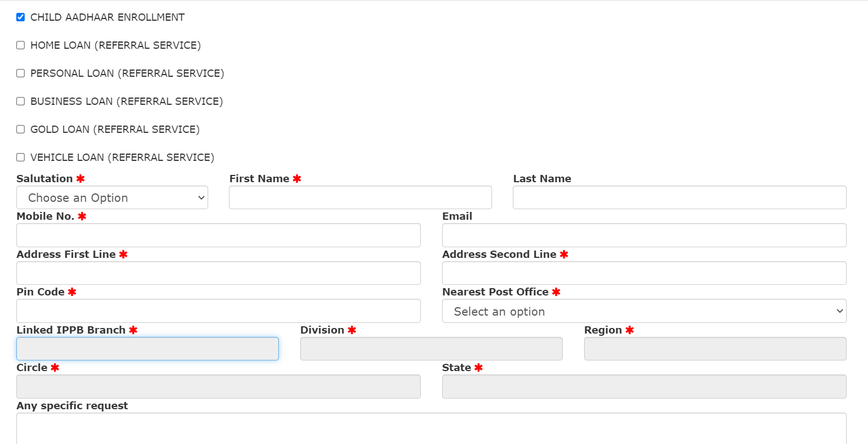
Task: Tick the Business Loan referral service box
Action: 21,101
